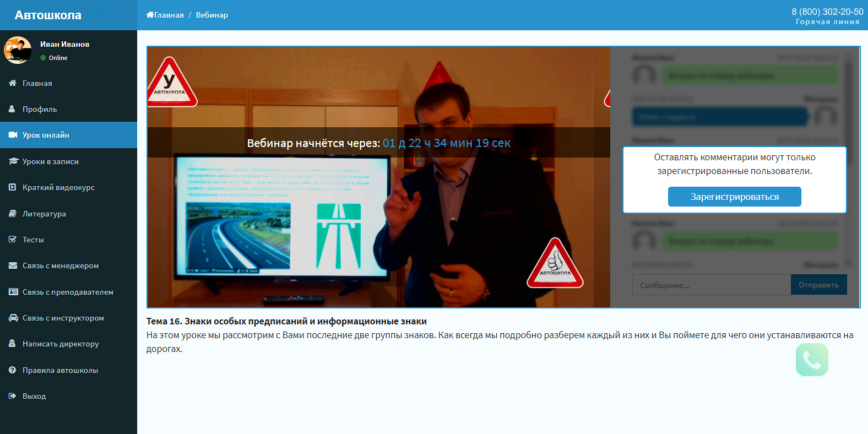Click Иван Иванов profile avatar
This screenshot has height=434, width=868.
click(18, 50)
